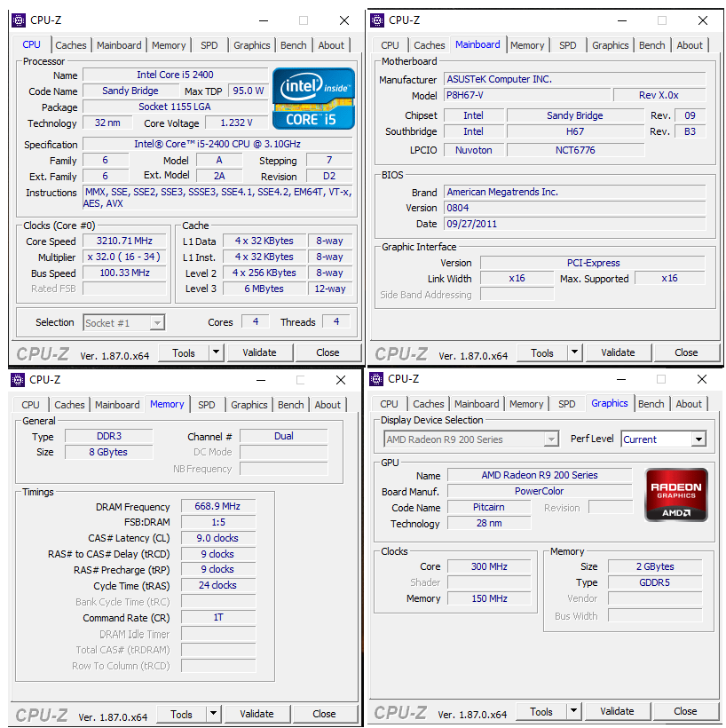Click the Core Speed field showing 3210.71 MHz

(124, 240)
